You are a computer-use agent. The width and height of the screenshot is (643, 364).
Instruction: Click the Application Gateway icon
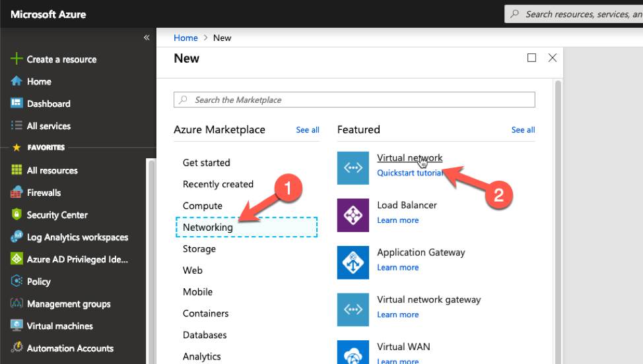click(x=353, y=262)
